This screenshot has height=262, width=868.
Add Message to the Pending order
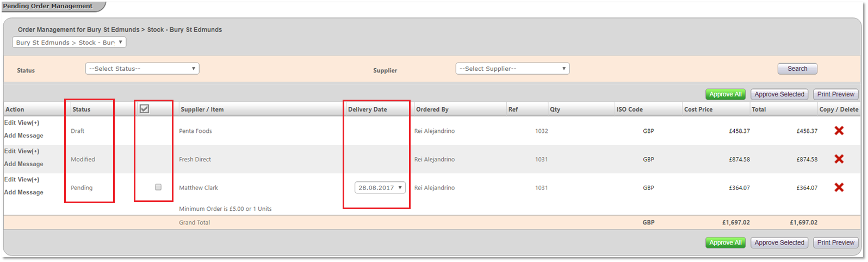click(24, 192)
